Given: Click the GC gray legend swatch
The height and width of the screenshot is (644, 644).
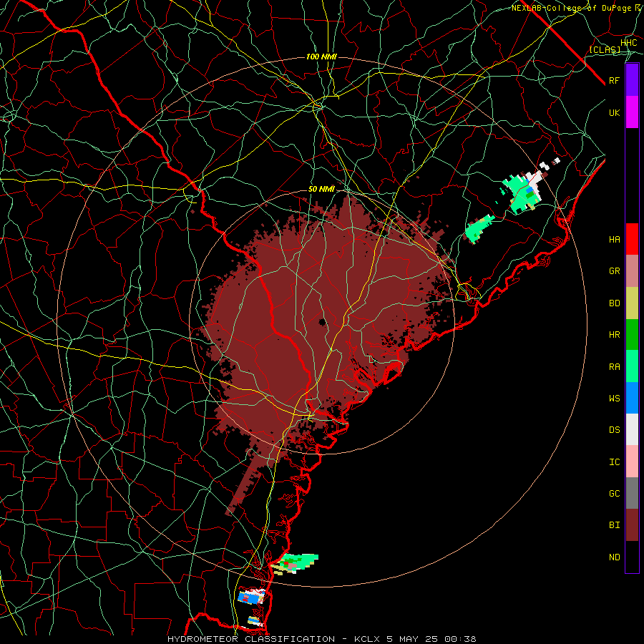Looking at the screenshot, I should point(632,493).
